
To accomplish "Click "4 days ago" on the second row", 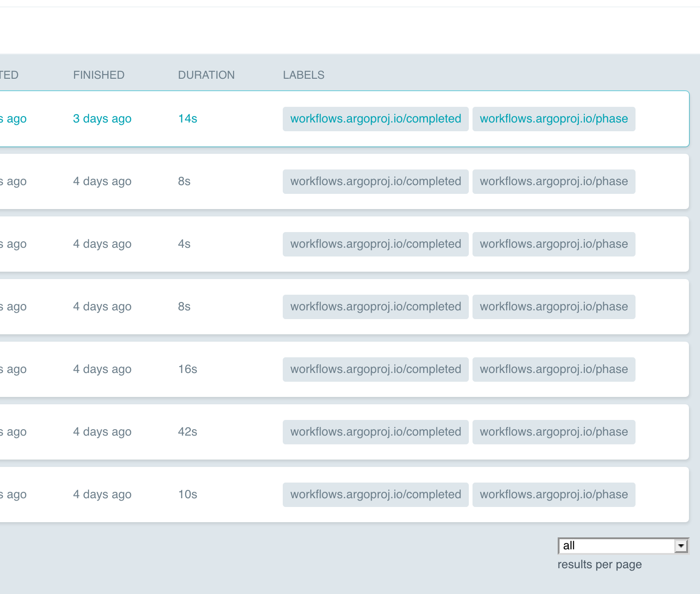I will (x=102, y=181).
